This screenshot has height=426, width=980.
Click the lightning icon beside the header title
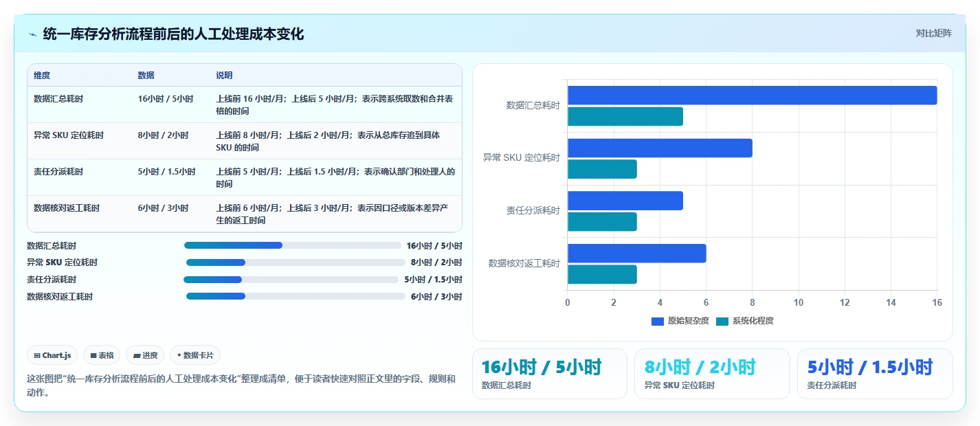click(x=32, y=34)
